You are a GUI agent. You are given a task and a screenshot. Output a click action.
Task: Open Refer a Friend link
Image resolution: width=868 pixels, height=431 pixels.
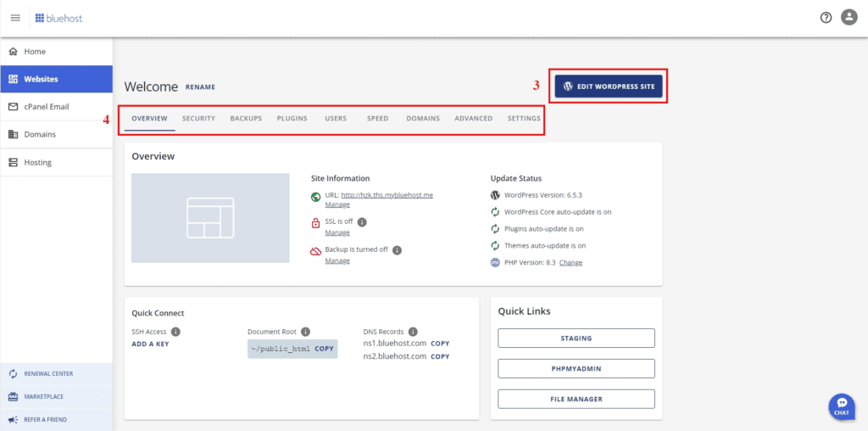pos(57,419)
